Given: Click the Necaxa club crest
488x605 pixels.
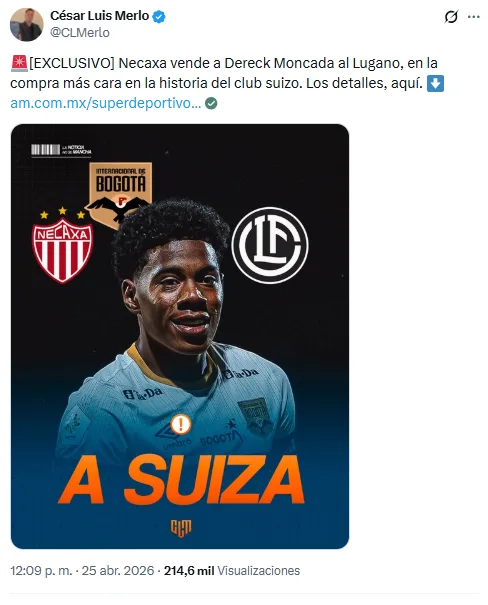Looking at the screenshot, I should point(62,246).
